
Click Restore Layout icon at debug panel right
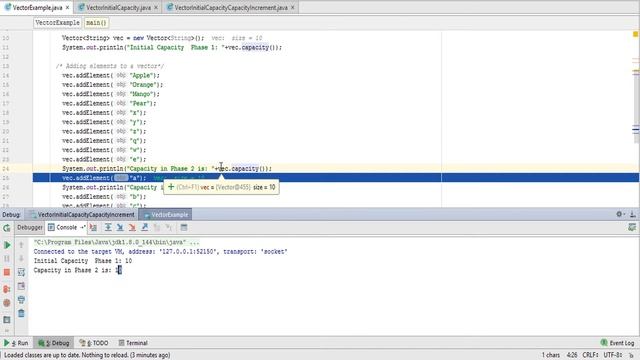point(632,227)
